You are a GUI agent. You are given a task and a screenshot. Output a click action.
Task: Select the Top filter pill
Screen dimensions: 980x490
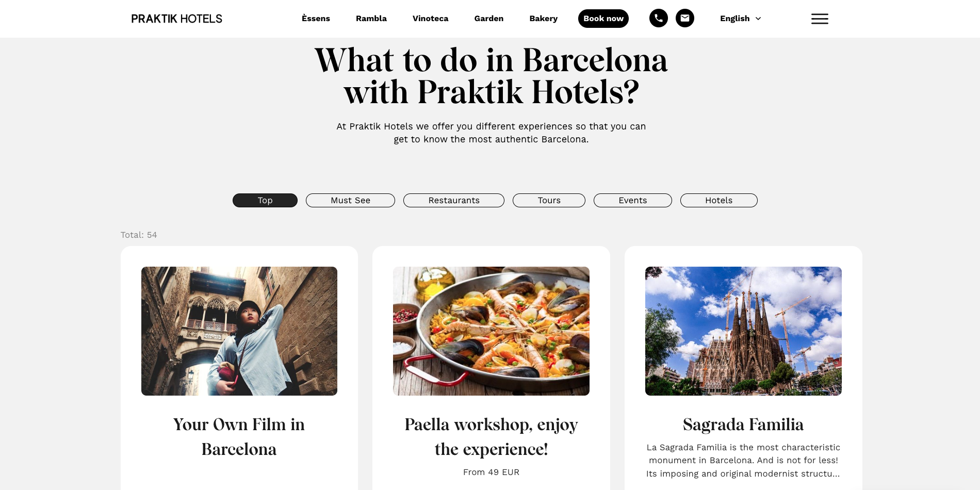(265, 200)
